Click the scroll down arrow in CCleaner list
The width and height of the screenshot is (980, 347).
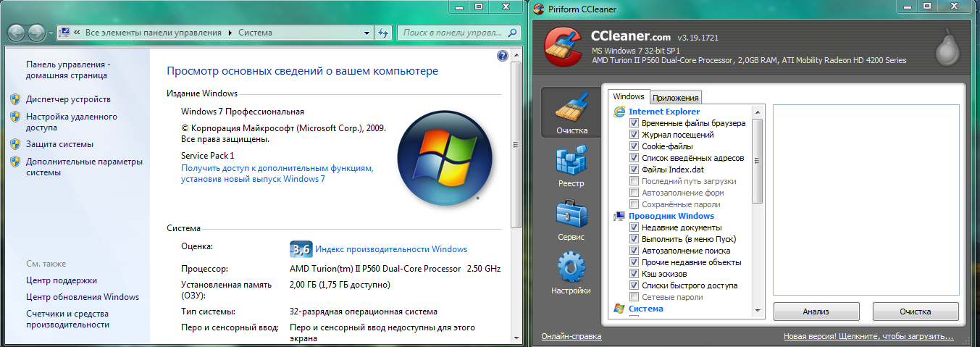pos(758,310)
